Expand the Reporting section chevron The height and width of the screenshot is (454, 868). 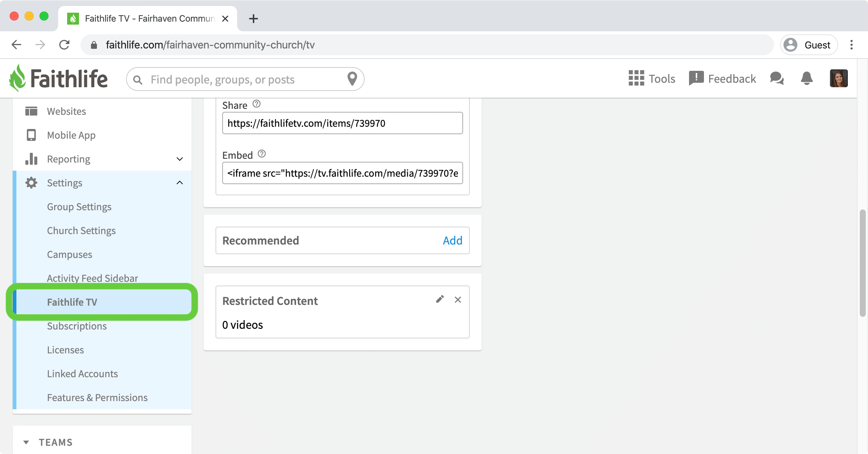(x=180, y=159)
